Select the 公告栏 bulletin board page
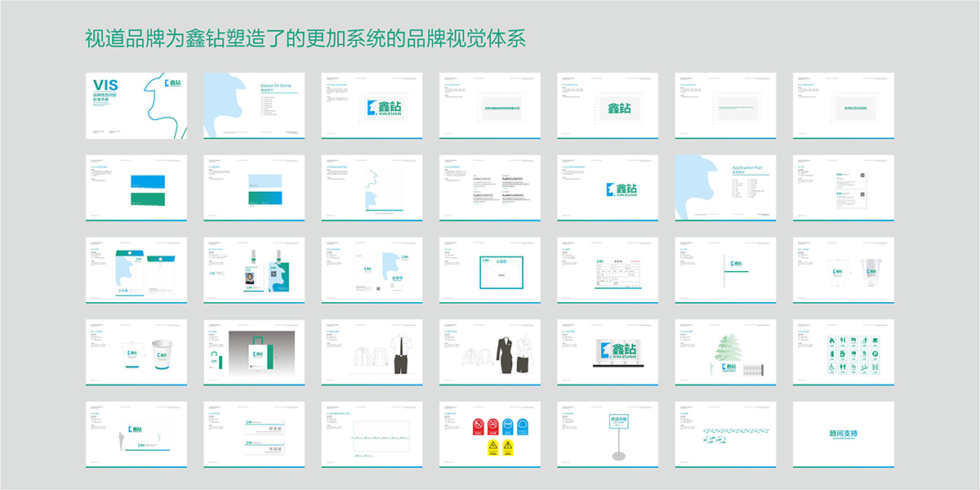Image resolution: width=980 pixels, height=490 pixels. pyautogui.click(x=489, y=270)
